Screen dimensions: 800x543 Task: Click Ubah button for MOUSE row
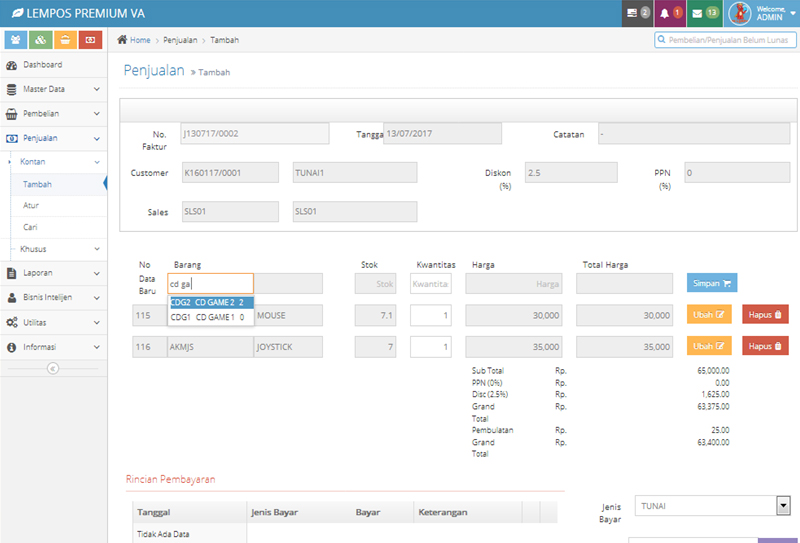[x=709, y=314]
